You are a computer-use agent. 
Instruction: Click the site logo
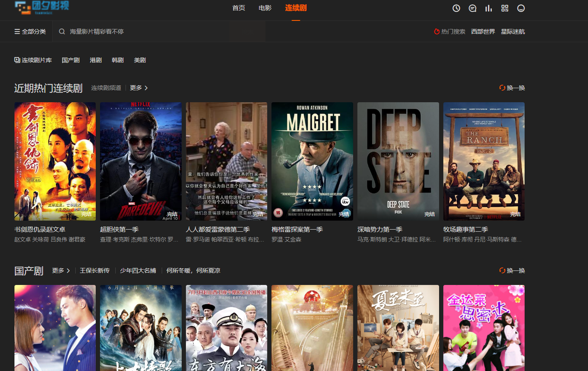41,7
